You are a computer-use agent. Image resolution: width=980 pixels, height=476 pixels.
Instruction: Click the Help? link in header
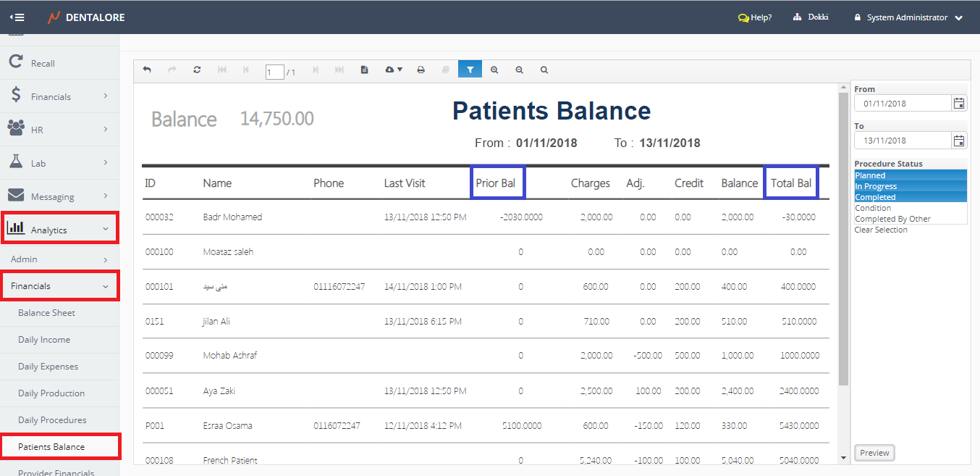pyautogui.click(x=755, y=17)
